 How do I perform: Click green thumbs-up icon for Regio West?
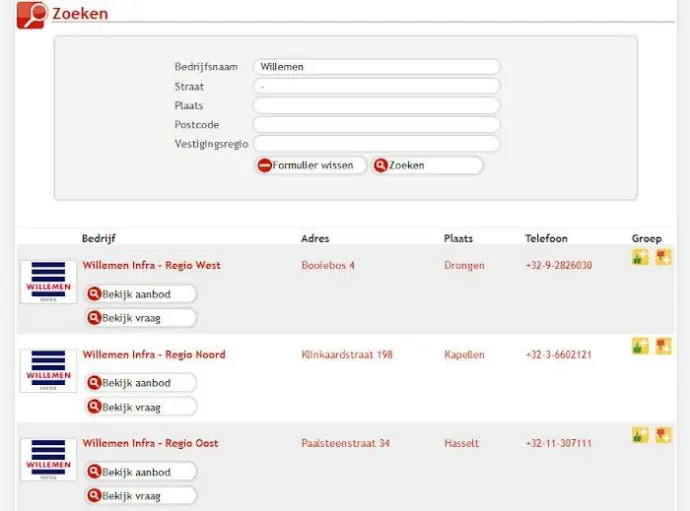coord(640,258)
